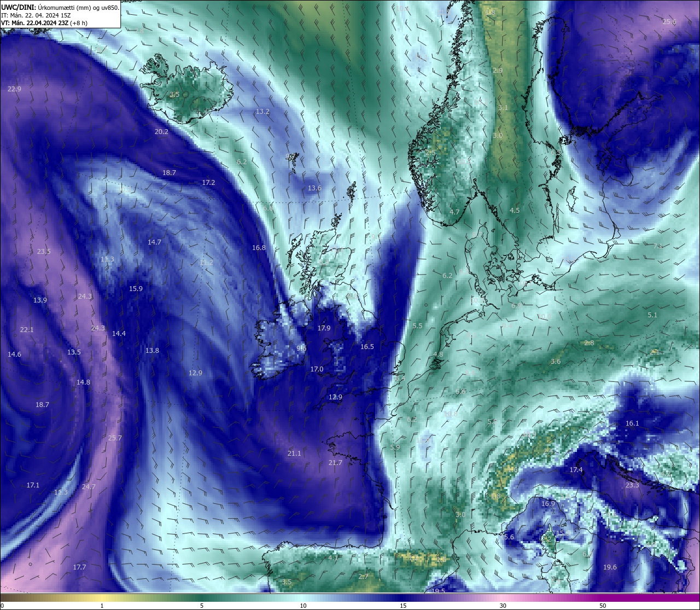700x610 pixels.
Task: Click the 14.4 value on the map
Action: 119,334
